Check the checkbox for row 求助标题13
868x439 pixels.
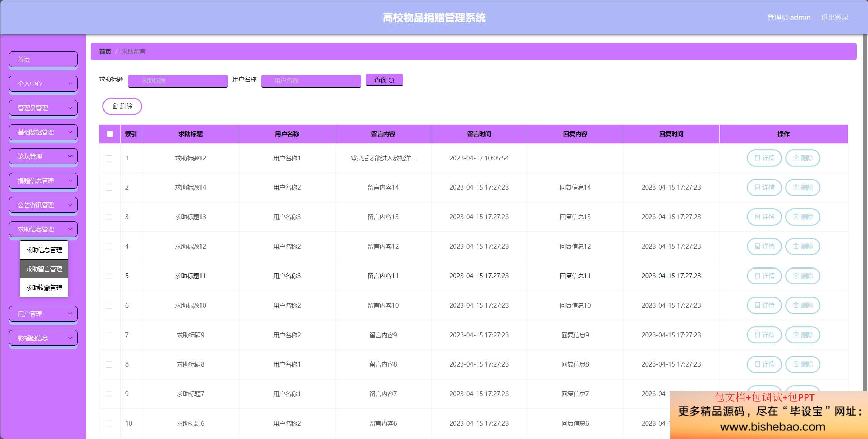point(109,217)
